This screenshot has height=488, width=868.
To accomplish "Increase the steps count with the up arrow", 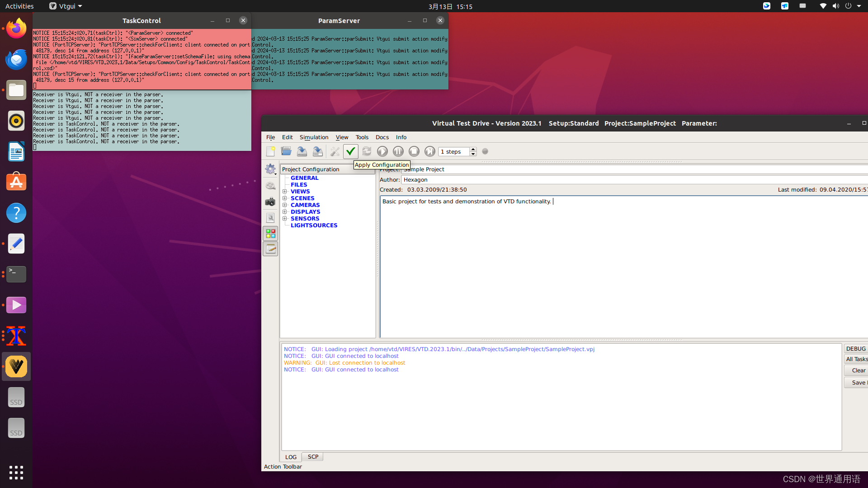I will pyautogui.click(x=473, y=149).
